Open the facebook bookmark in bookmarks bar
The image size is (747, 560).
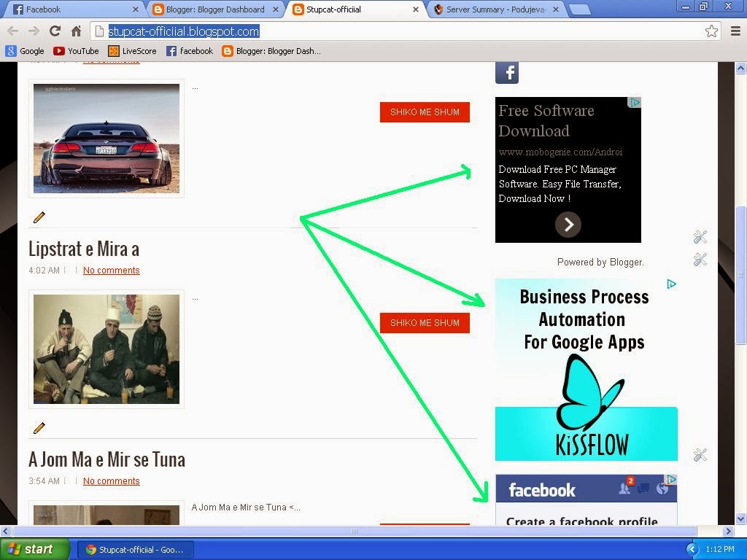190,51
